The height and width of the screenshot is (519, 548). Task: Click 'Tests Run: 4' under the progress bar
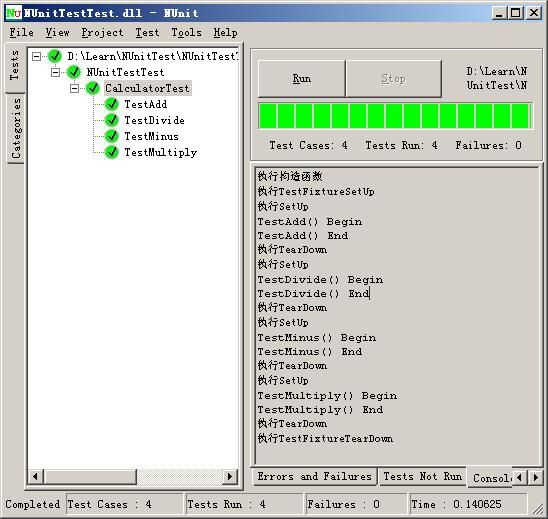(x=401, y=145)
